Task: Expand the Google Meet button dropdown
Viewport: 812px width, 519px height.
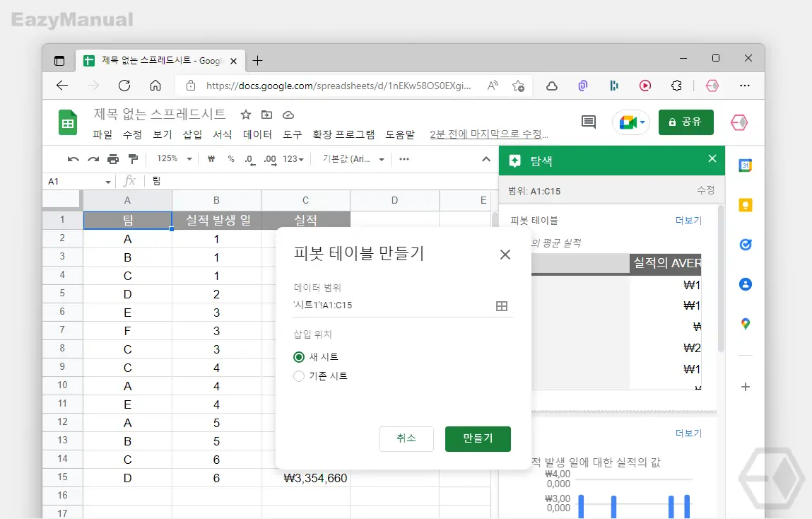Action: [x=642, y=122]
